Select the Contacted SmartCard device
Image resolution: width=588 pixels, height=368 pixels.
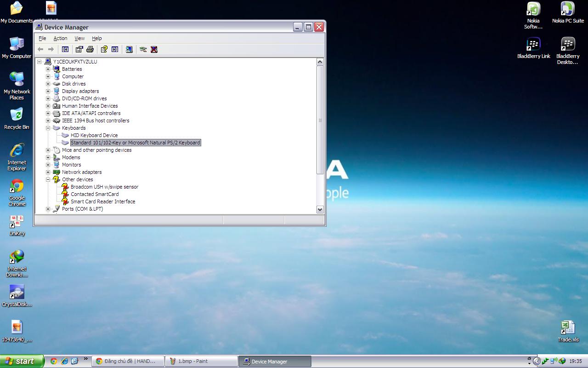click(95, 194)
